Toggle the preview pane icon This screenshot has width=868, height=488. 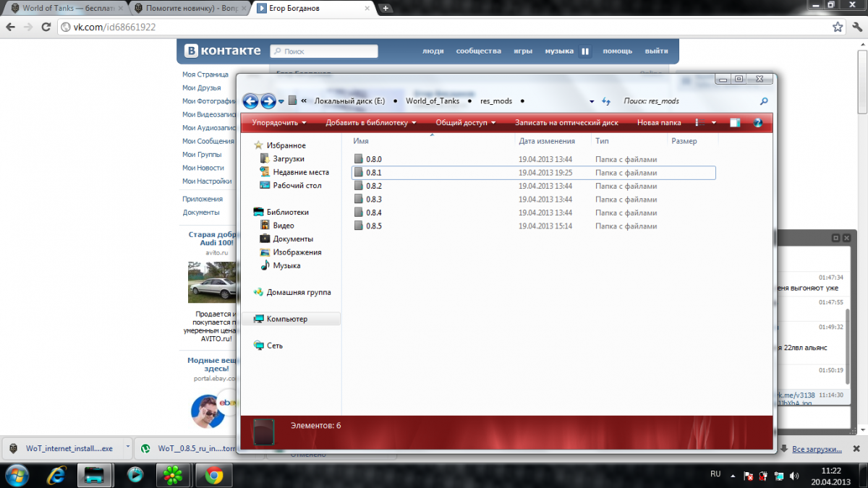[735, 123]
